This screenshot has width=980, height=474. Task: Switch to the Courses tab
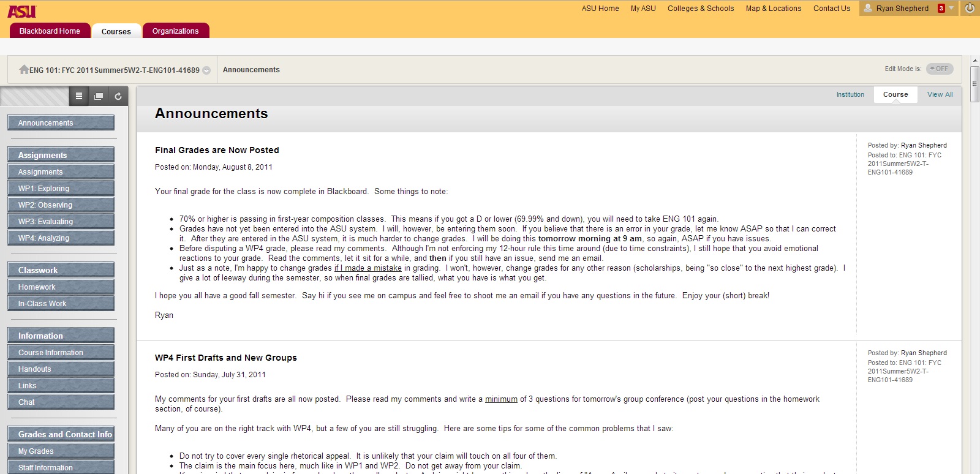(x=116, y=31)
